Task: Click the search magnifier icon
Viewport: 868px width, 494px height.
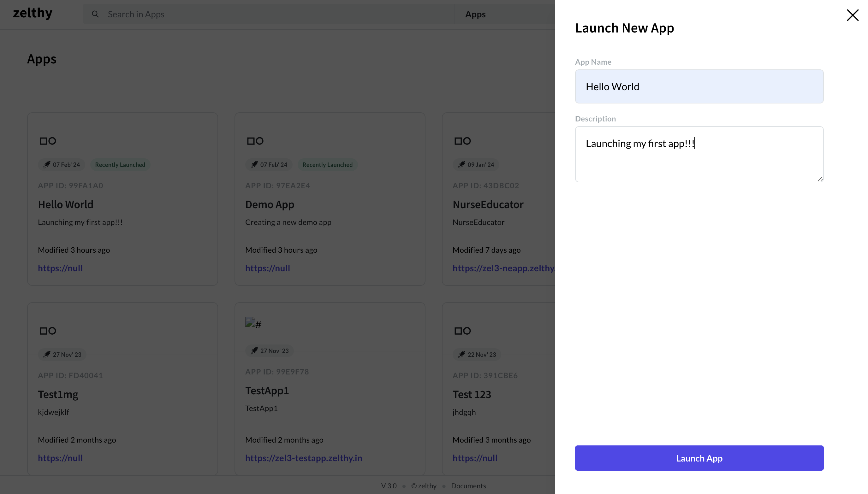Action: point(95,14)
